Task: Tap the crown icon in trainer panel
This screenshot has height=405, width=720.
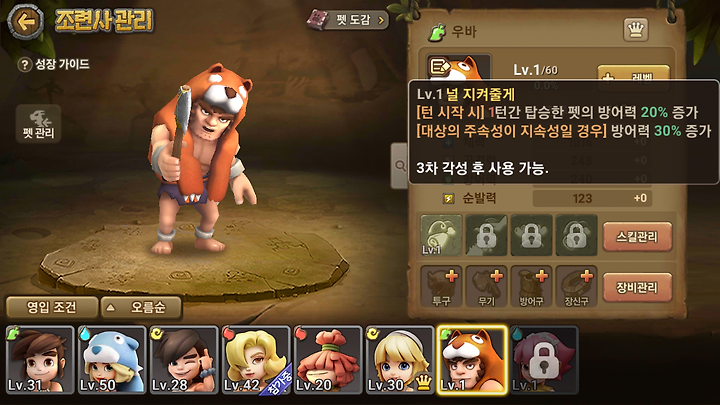Action: tap(636, 30)
